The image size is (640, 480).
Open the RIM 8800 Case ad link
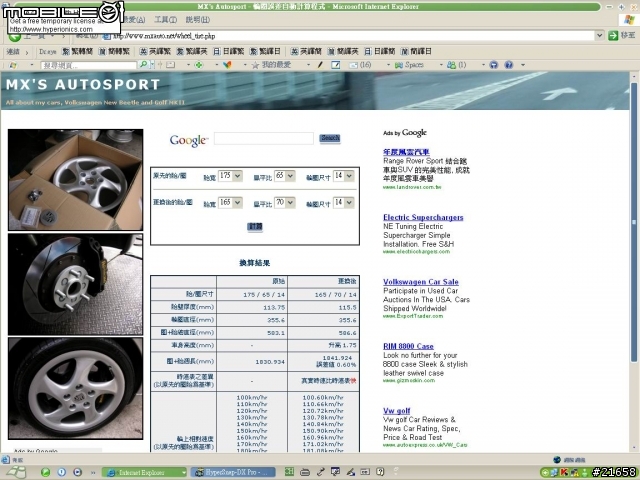point(408,346)
